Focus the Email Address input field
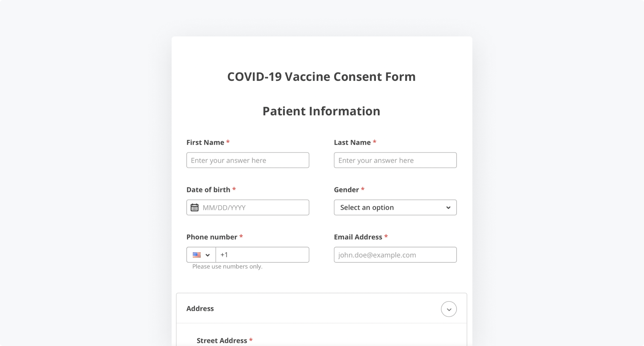Image resolution: width=644 pixels, height=346 pixels. (395, 255)
